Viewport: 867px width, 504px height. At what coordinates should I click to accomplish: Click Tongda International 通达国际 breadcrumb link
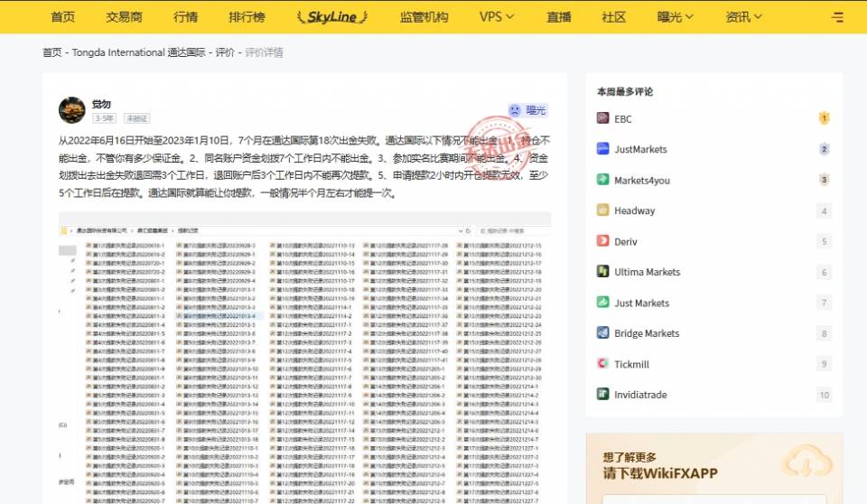pyautogui.click(x=139, y=52)
